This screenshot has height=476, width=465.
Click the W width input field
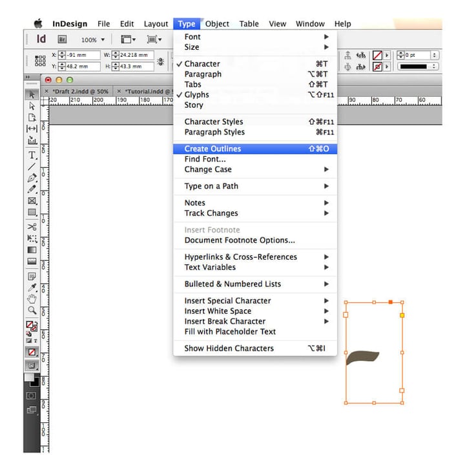136,55
